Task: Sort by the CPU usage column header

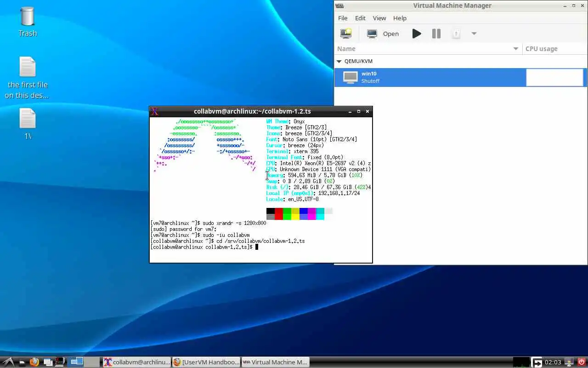Action: click(x=555, y=49)
